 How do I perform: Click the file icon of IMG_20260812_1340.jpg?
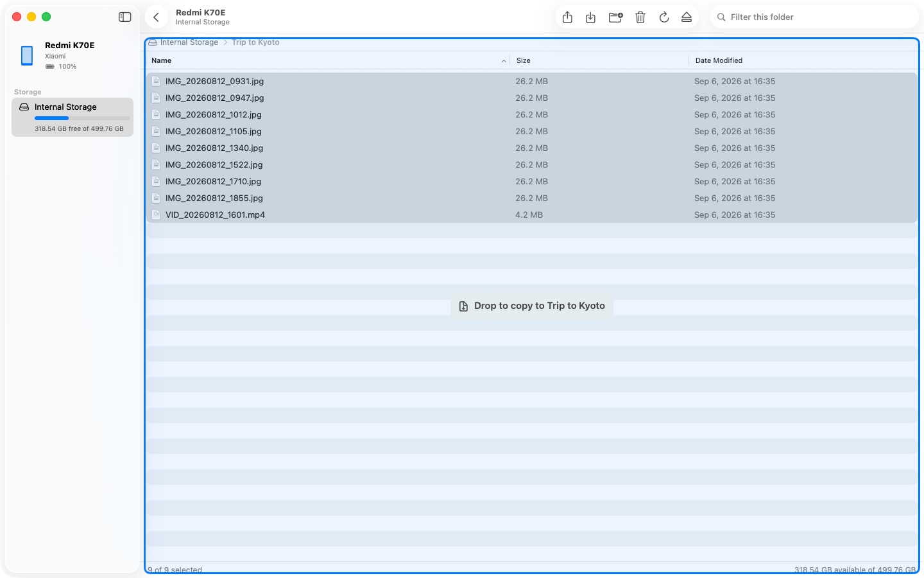click(x=156, y=148)
